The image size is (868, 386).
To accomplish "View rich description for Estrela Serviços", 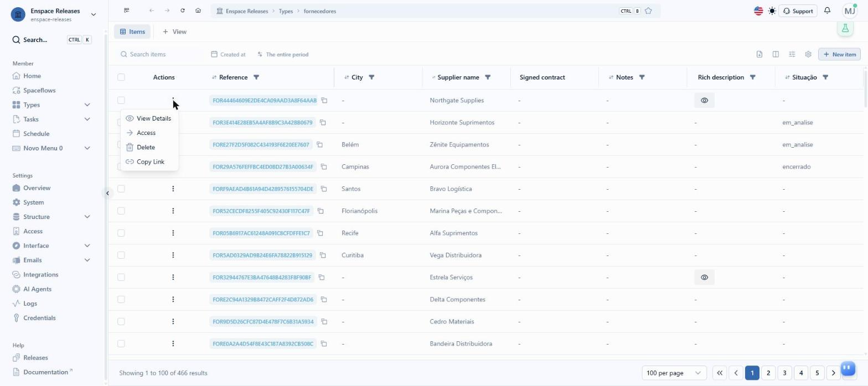I will (704, 277).
